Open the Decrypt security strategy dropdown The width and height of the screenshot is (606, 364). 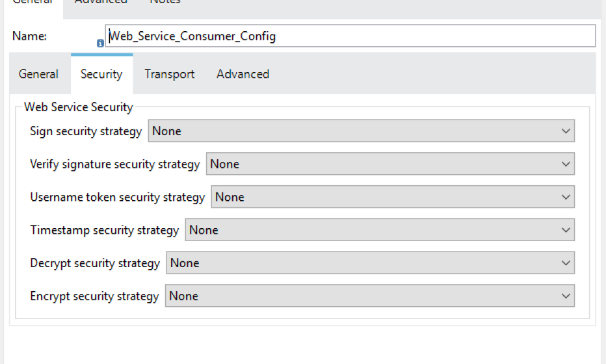click(370, 263)
